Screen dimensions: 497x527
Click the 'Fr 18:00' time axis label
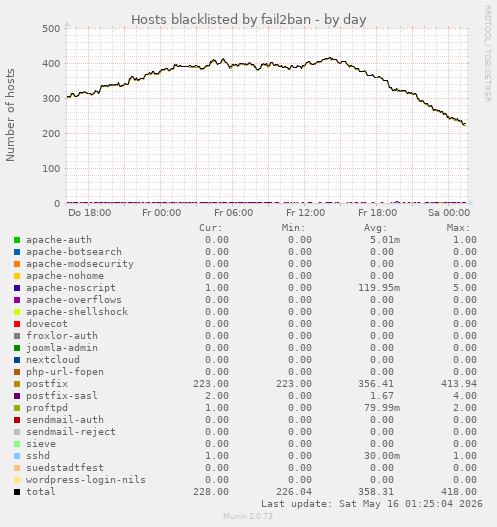pos(377,213)
